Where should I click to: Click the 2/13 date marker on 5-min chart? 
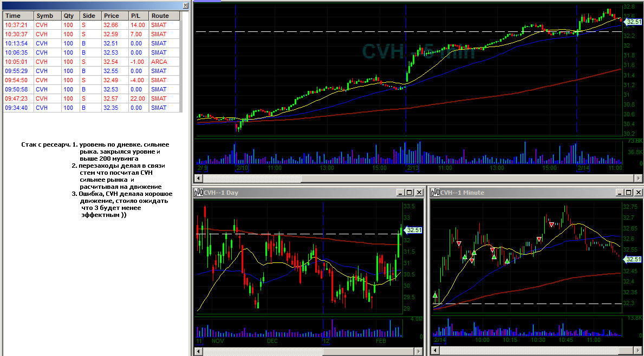click(412, 168)
